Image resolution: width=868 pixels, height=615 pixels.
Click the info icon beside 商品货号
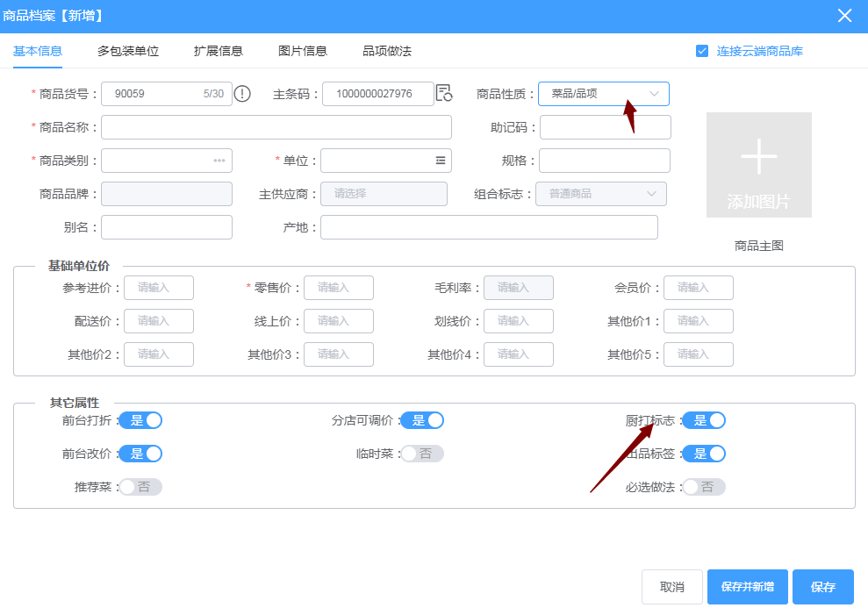click(242, 94)
